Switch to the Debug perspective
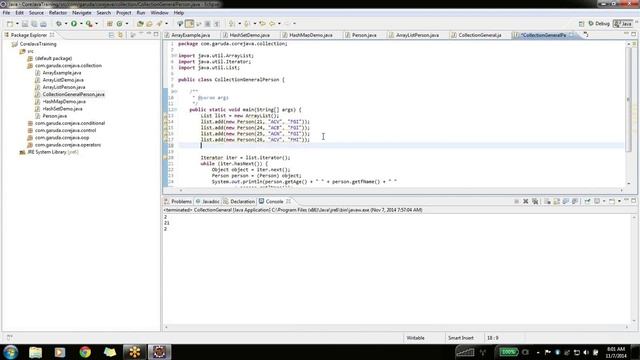Viewport: 640px width, 360px height. tap(599, 24)
